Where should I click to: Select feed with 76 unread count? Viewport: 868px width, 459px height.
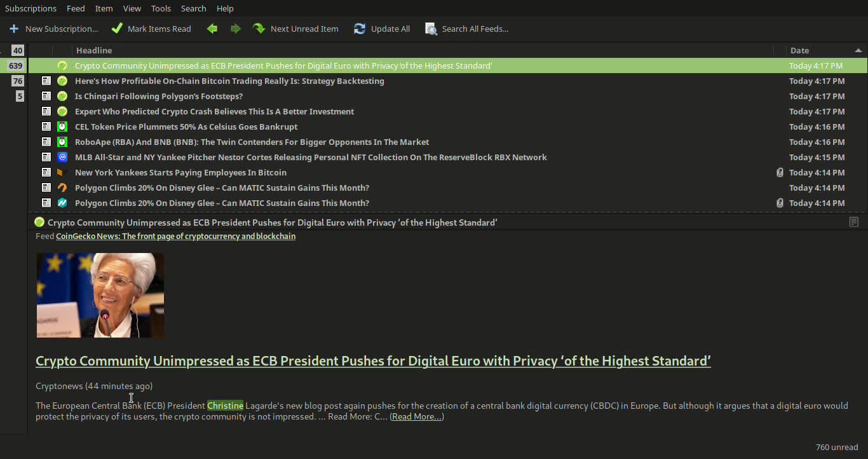pos(17,81)
